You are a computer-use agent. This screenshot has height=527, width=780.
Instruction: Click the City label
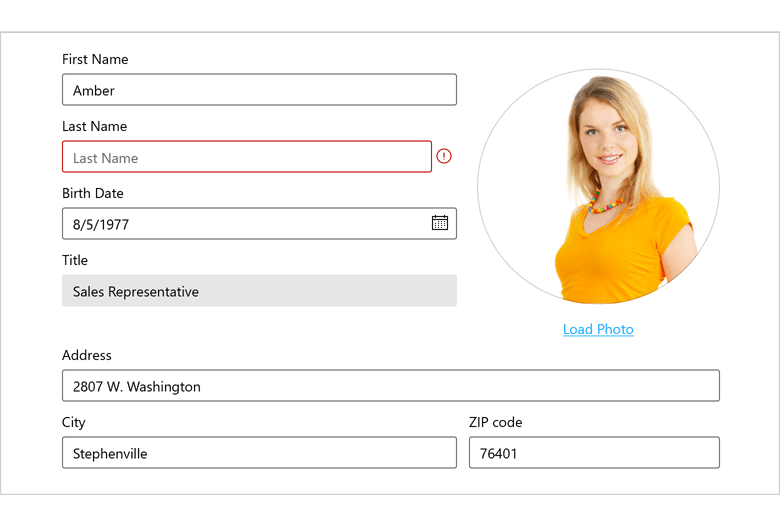click(x=74, y=422)
